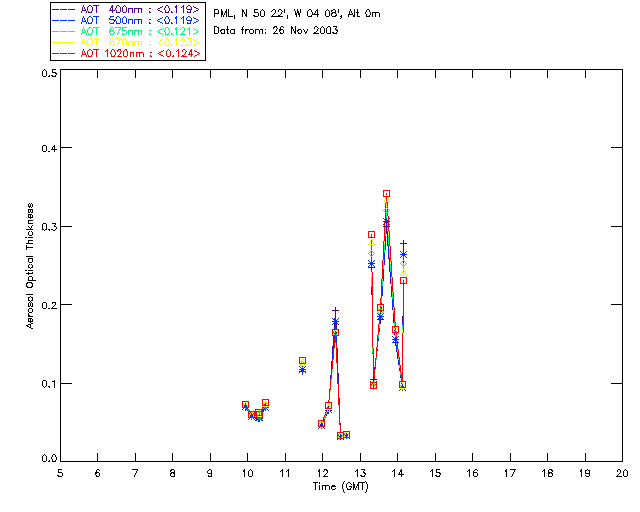Select the 'Data from: 26 Nov 2003' line

tap(276, 30)
